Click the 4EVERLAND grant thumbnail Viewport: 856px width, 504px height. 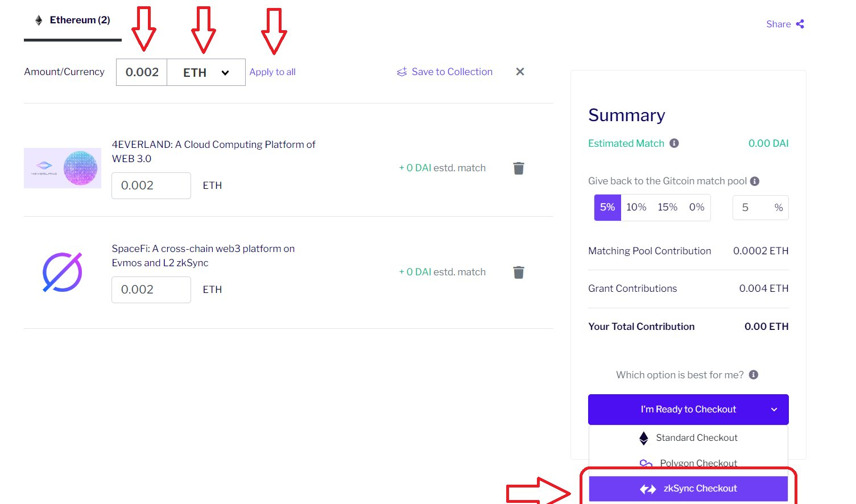click(x=63, y=168)
